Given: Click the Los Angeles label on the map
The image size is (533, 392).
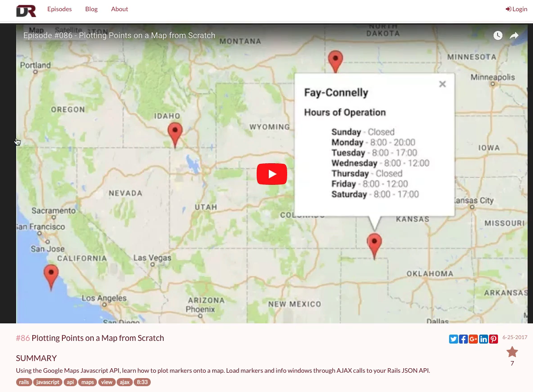Looking at the screenshot, I should [x=104, y=298].
